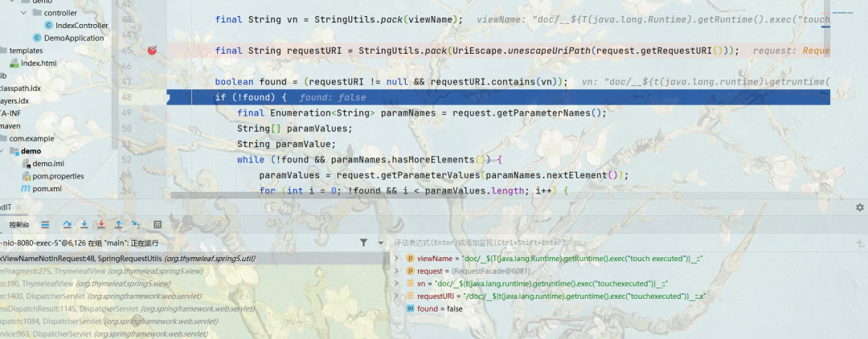Select pom.xml in the project tree
The height and width of the screenshot is (339, 868).
coord(47,189)
